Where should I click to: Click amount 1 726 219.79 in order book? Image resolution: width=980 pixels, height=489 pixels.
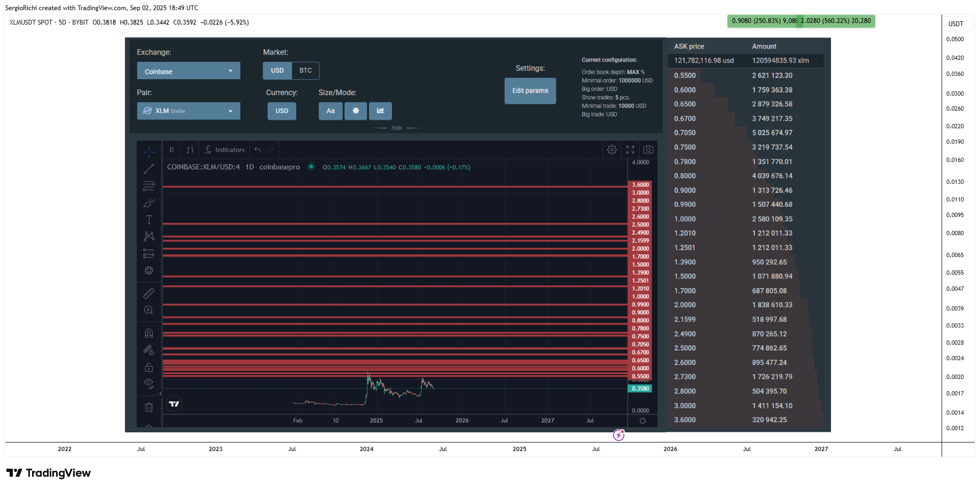click(x=772, y=377)
